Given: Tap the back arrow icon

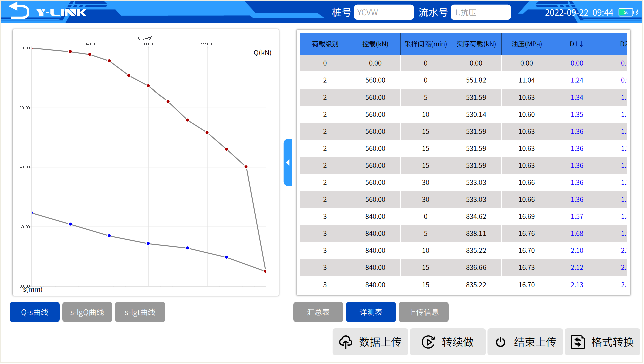Looking at the screenshot, I should tap(19, 11).
